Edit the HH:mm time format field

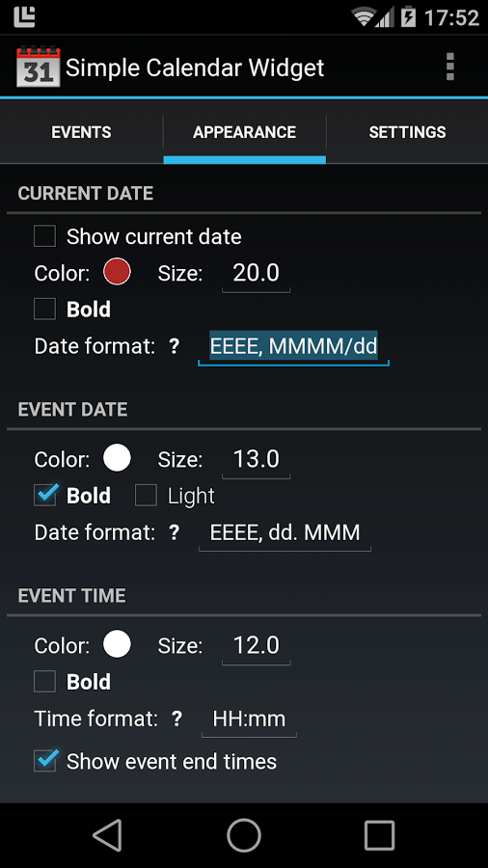click(x=249, y=719)
